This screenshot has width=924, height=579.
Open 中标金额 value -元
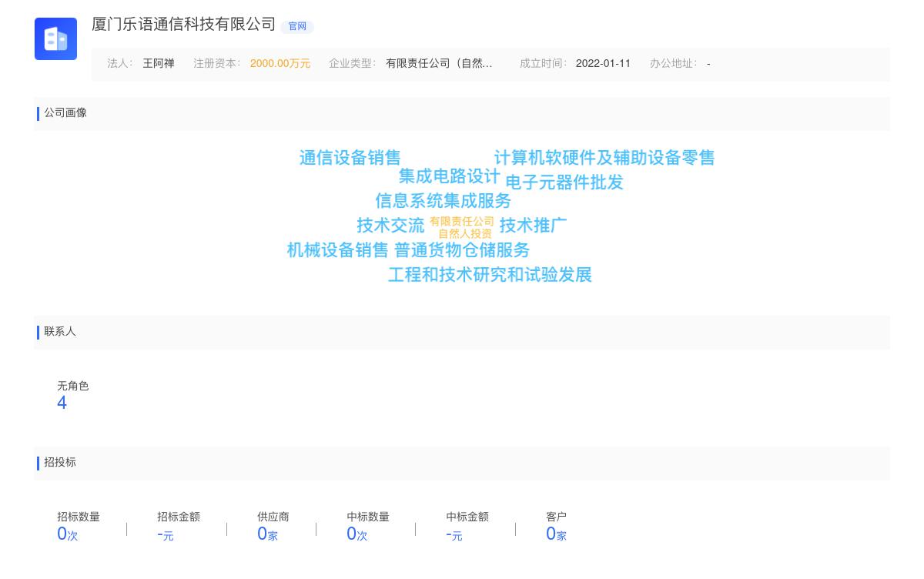(x=454, y=534)
